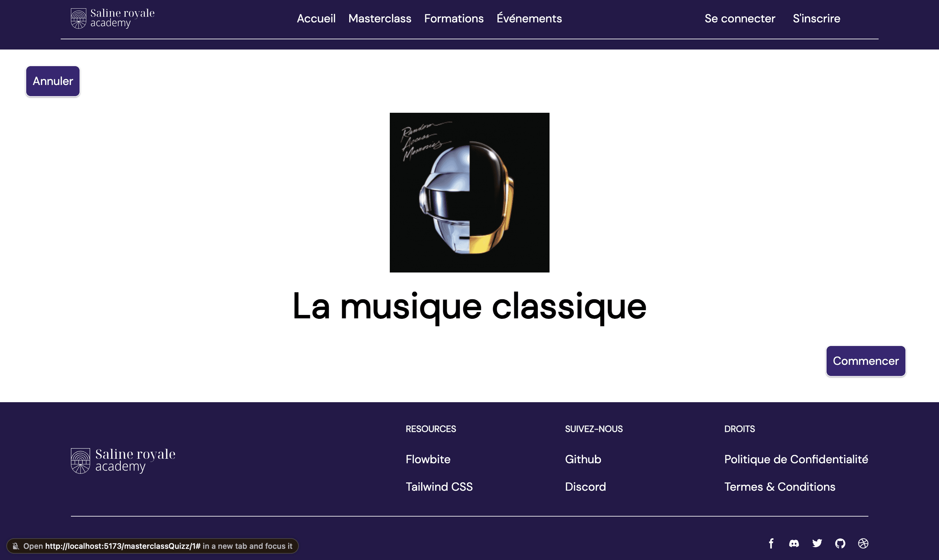Open the Discord footer icon

pyautogui.click(x=794, y=543)
